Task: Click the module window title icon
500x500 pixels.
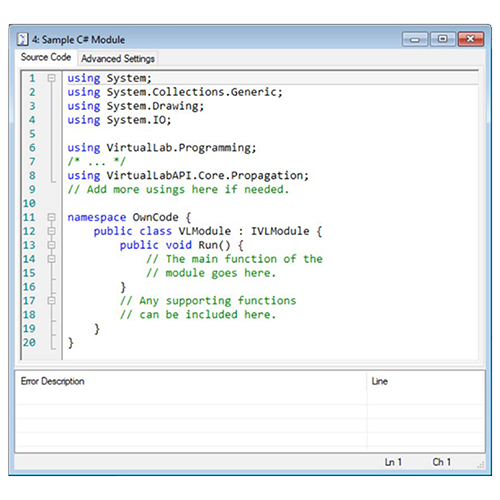Action: (x=22, y=39)
